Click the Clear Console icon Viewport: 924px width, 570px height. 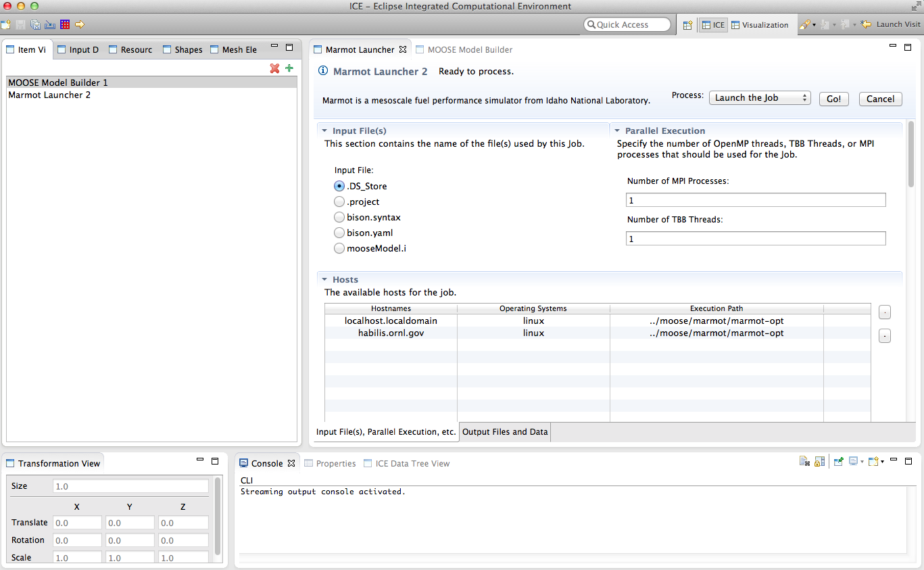coord(804,462)
